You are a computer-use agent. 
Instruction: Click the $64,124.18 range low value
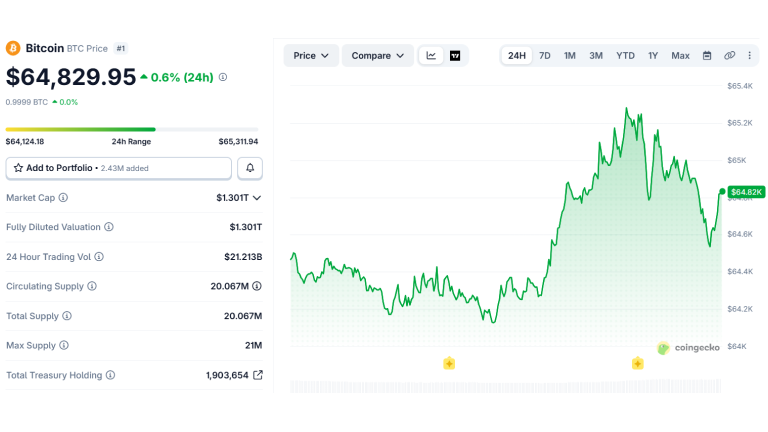click(x=25, y=142)
